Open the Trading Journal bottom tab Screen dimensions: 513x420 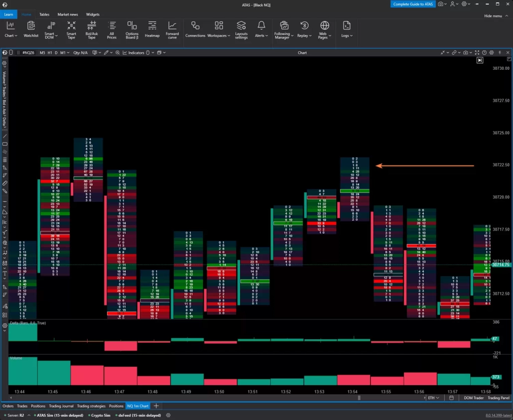(61, 406)
